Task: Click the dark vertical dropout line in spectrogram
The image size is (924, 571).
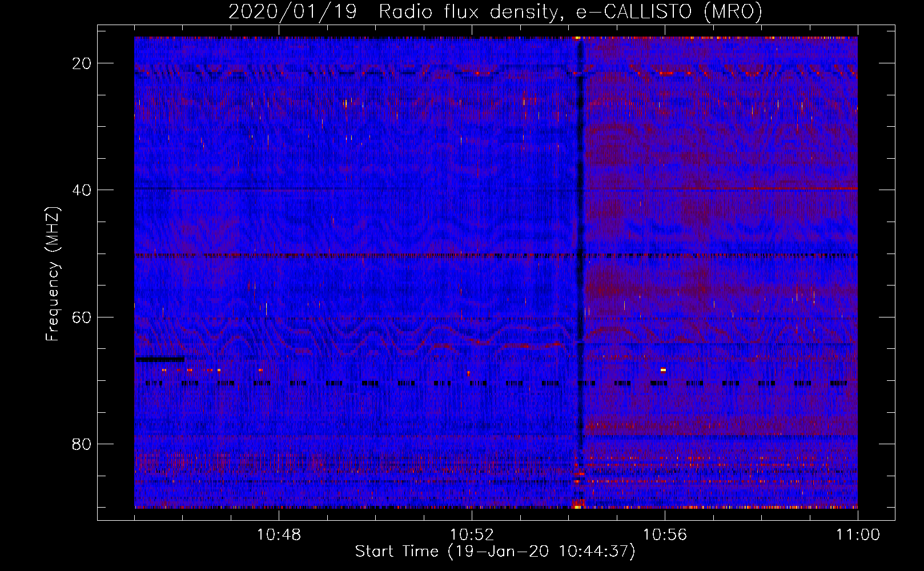Action: [x=581, y=246]
